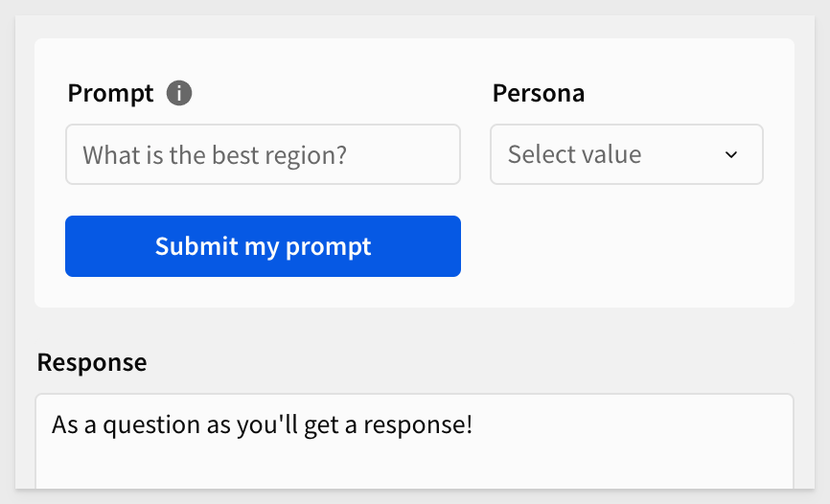
Task: Click inside the Response text box
Action: point(414,441)
